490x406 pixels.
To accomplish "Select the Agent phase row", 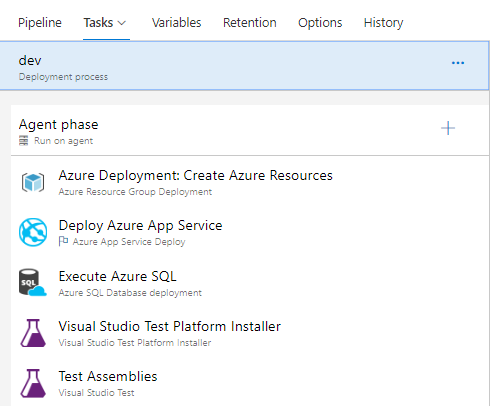I will [250, 130].
